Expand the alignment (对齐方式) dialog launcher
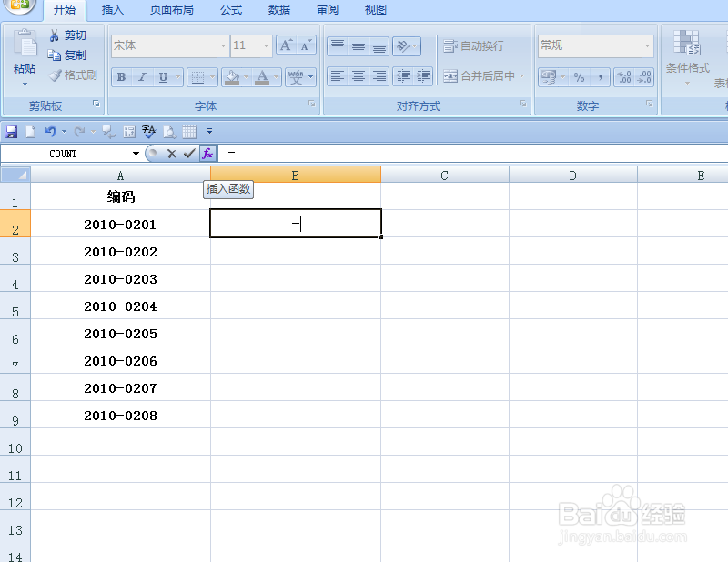Screen dimensions: 728x562 [x=522, y=104]
